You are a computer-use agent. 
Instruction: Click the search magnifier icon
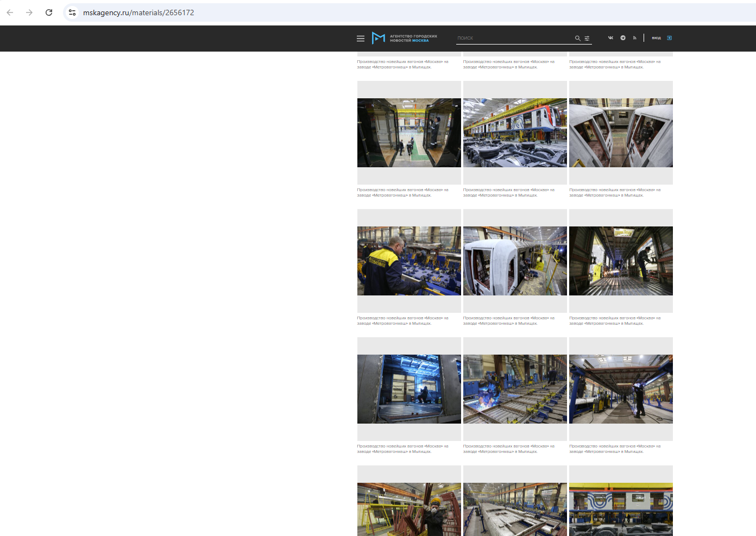pos(577,39)
